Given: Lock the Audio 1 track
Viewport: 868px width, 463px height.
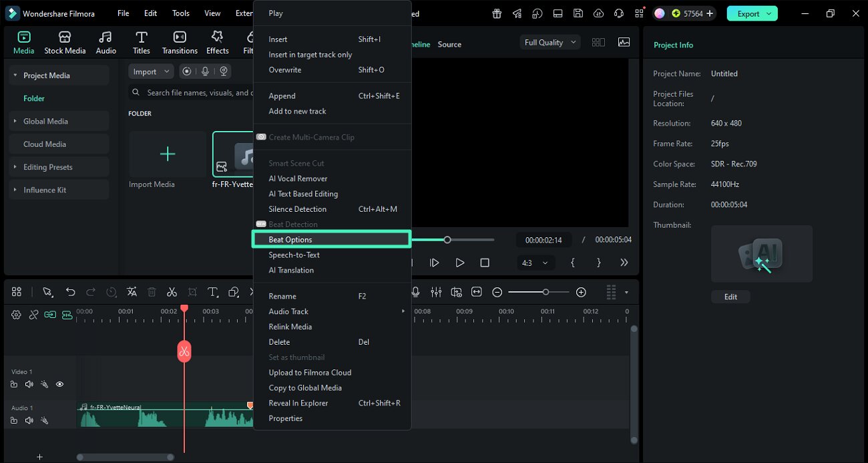Looking at the screenshot, I should point(13,420).
